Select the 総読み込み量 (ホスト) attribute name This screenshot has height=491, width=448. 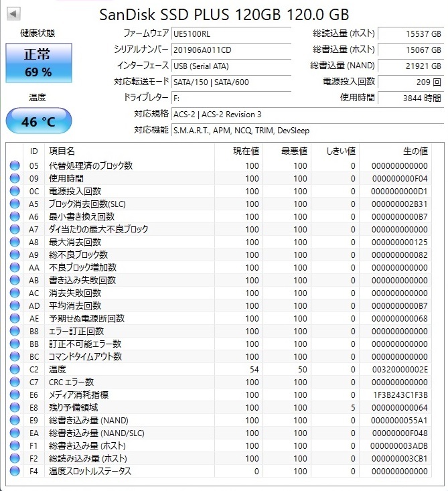pos(88,458)
